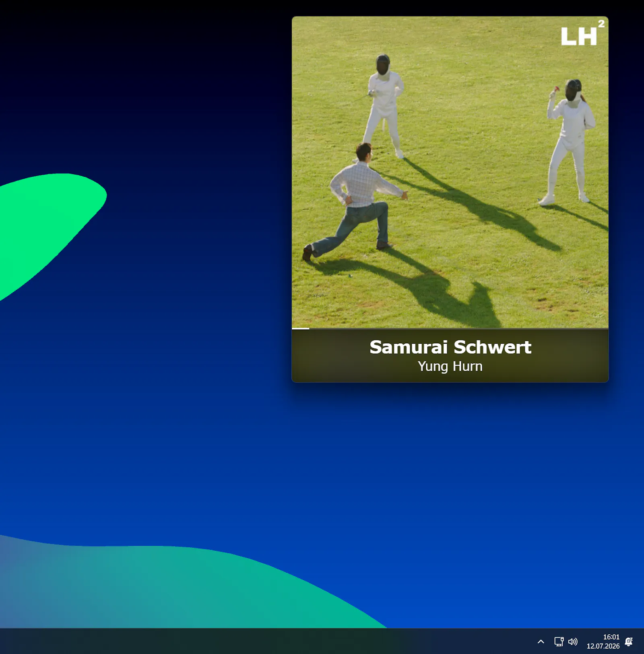
Task: Click the LH² logo in the widget
Action: coord(582,33)
